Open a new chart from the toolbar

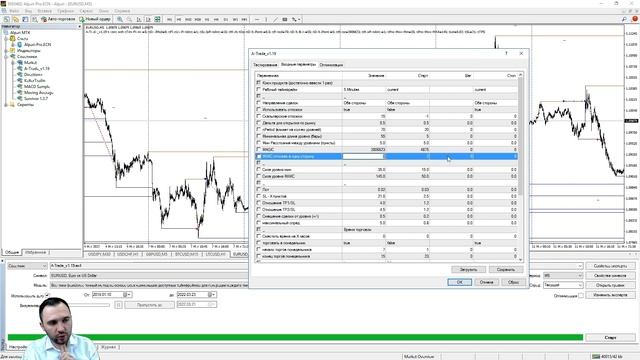[6, 19]
